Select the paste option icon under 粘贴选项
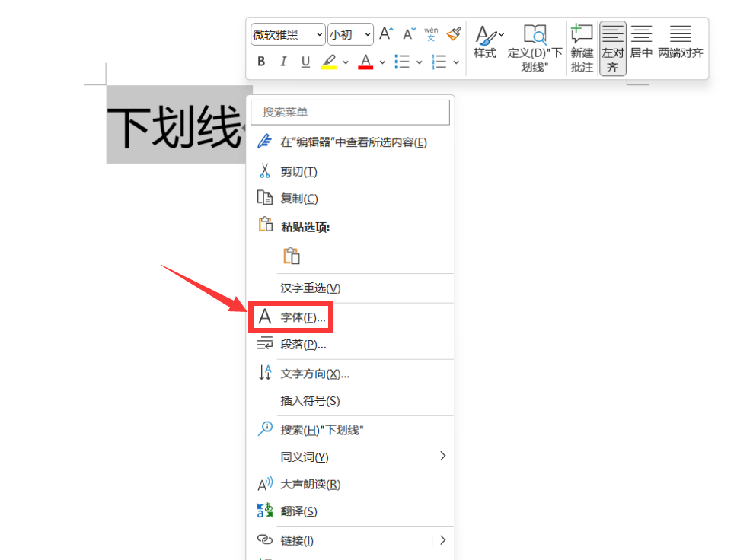 click(293, 256)
